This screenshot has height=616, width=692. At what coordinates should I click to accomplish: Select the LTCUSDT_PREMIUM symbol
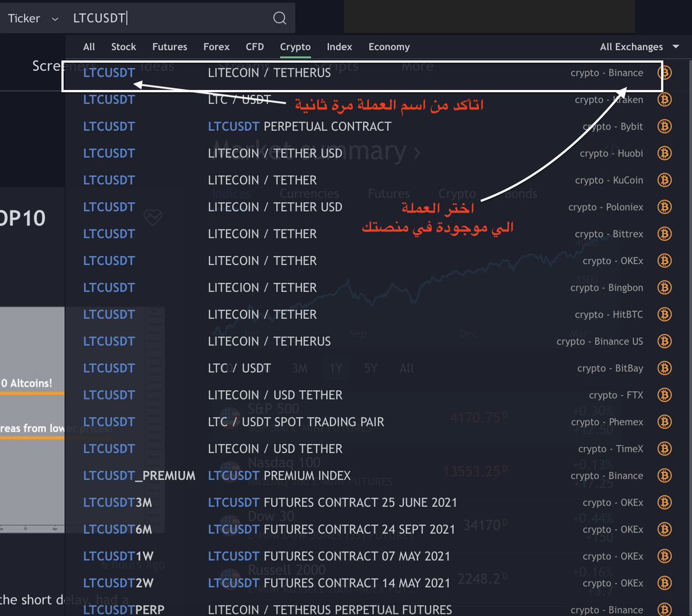(139, 476)
